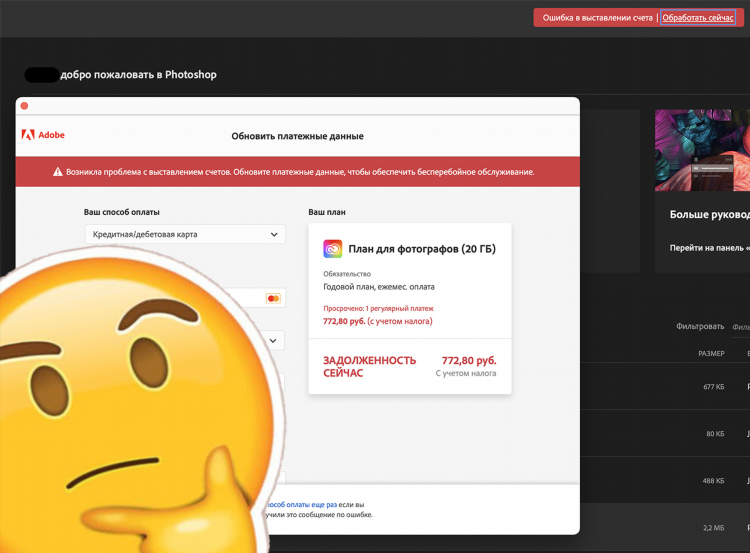Click the 'Фильтровать' label in Photoshop window
This screenshot has width=750, height=553.
[x=700, y=326]
